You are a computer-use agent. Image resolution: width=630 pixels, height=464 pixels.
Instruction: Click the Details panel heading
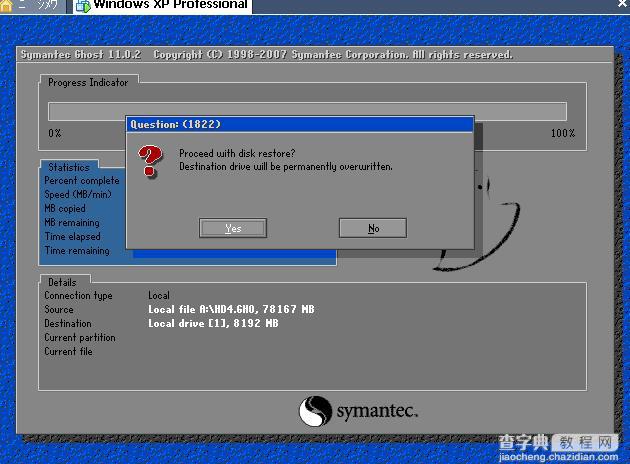[62, 282]
